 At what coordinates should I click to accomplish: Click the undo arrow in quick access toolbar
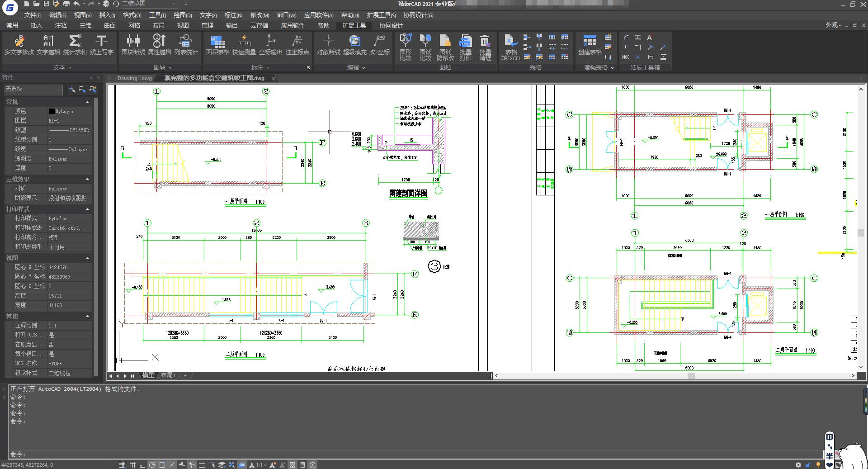[x=76, y=4]
